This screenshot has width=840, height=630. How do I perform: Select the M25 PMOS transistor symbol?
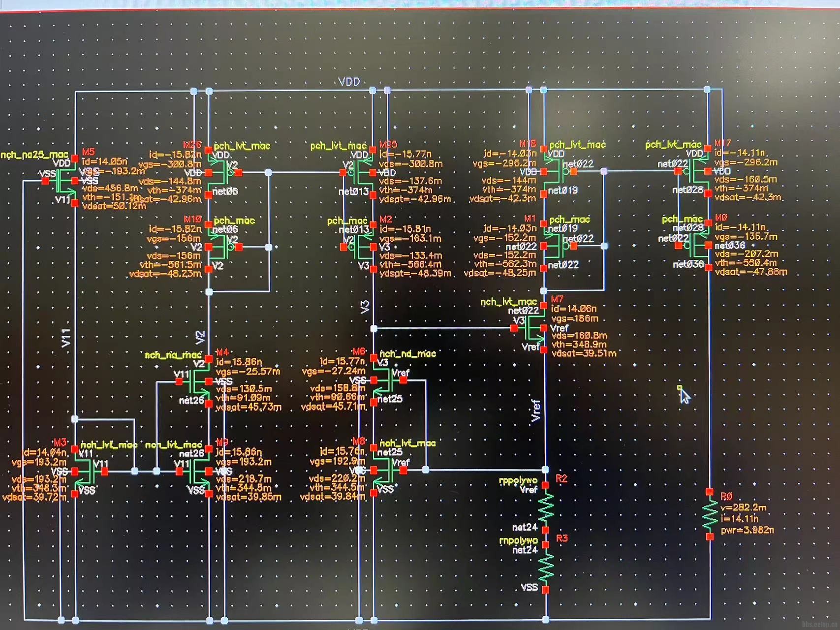pyautogui.click(x=358, y=173)
